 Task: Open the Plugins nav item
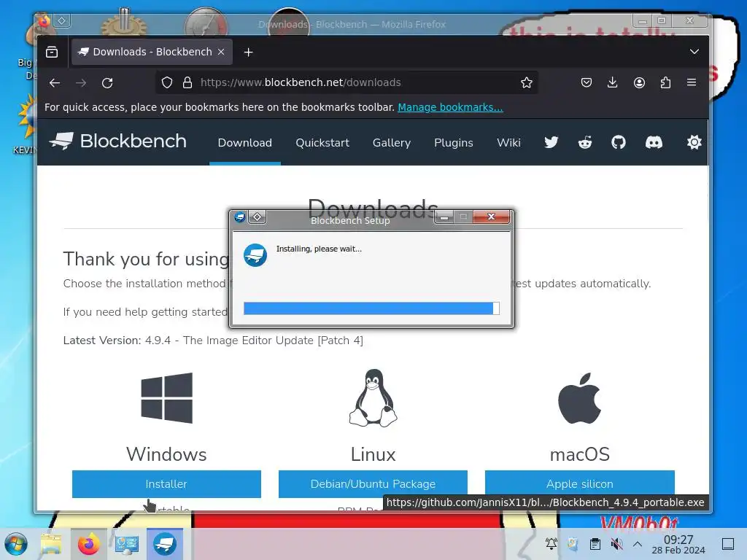tap(454, 142)
